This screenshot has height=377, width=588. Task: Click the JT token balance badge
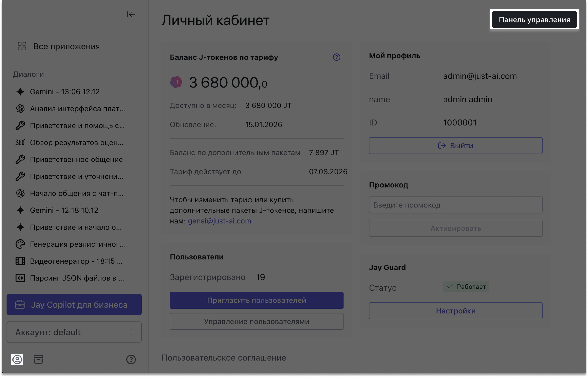pos(176,82)
